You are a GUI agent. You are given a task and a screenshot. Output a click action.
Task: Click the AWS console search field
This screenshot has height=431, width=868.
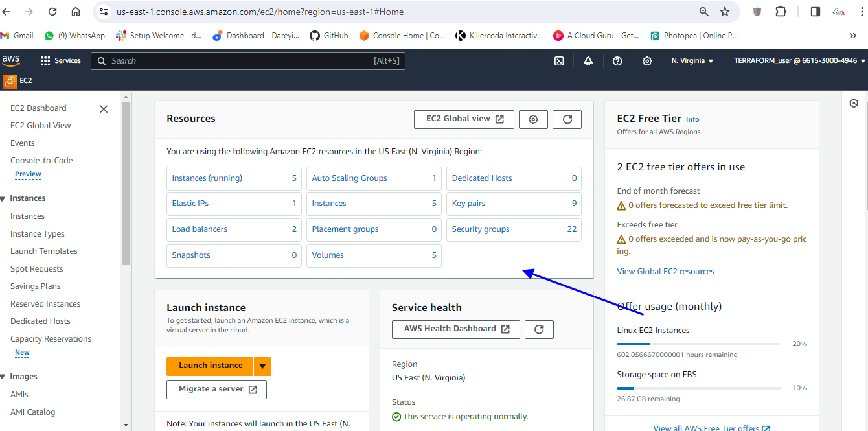point(240,61)
